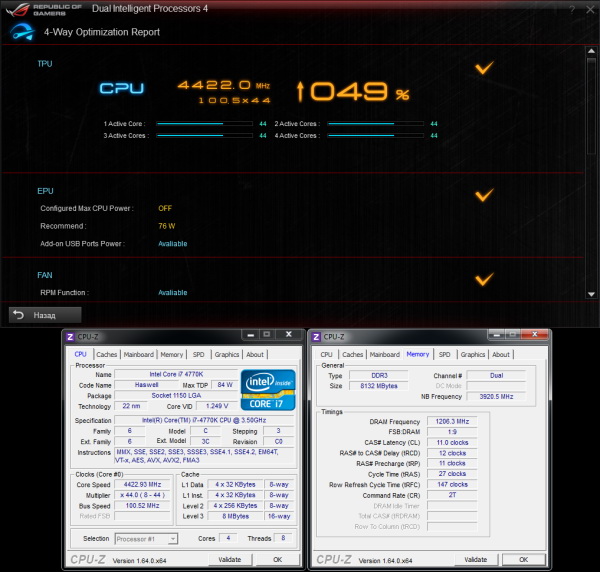Click the RPM Function Available text
600x572 pixels.
(x=173, y=293)
